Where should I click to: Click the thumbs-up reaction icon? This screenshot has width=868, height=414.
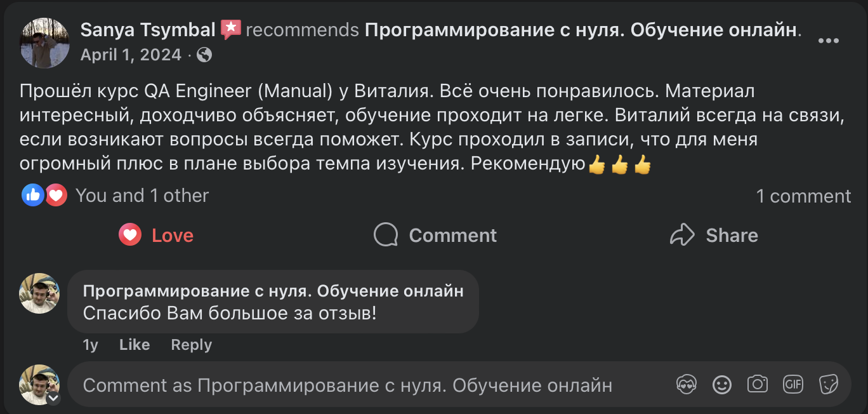click(33, 195)
